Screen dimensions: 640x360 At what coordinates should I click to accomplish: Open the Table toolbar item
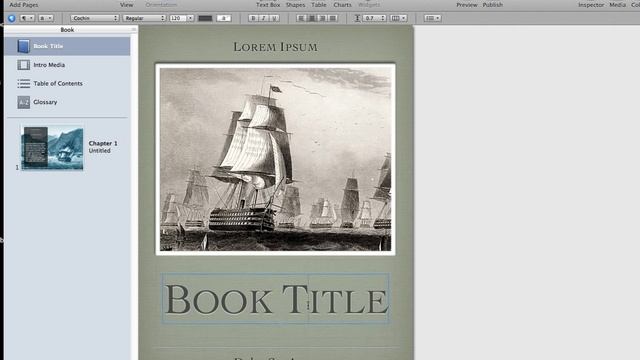[319, 5]
